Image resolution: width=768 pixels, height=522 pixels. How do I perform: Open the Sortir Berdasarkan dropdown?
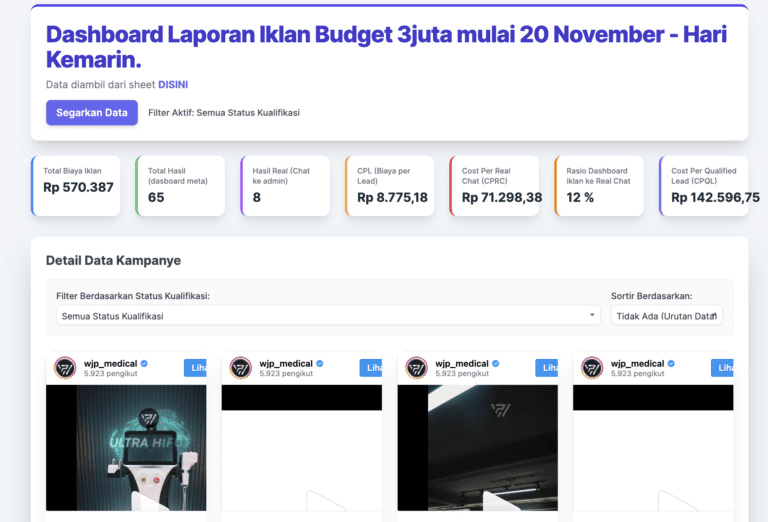(x=666, y=315)
